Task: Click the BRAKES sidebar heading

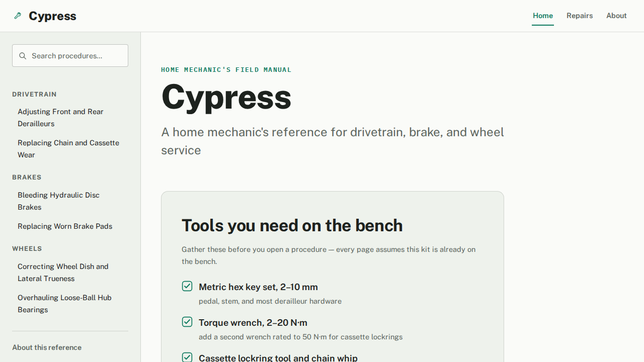Action: tap(27, 177)
